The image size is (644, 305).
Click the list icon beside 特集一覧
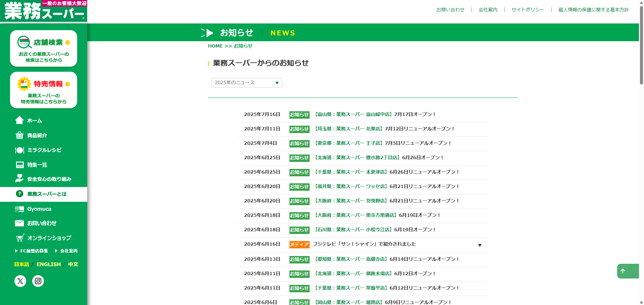coord(20,165)
